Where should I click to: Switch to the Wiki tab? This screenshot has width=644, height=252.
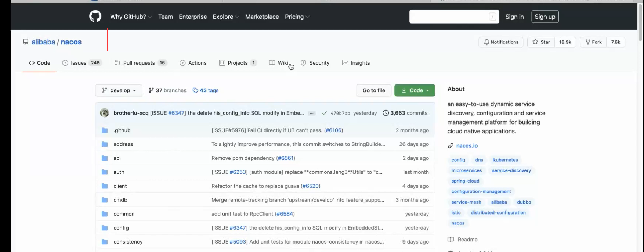[x=279, y=63]
